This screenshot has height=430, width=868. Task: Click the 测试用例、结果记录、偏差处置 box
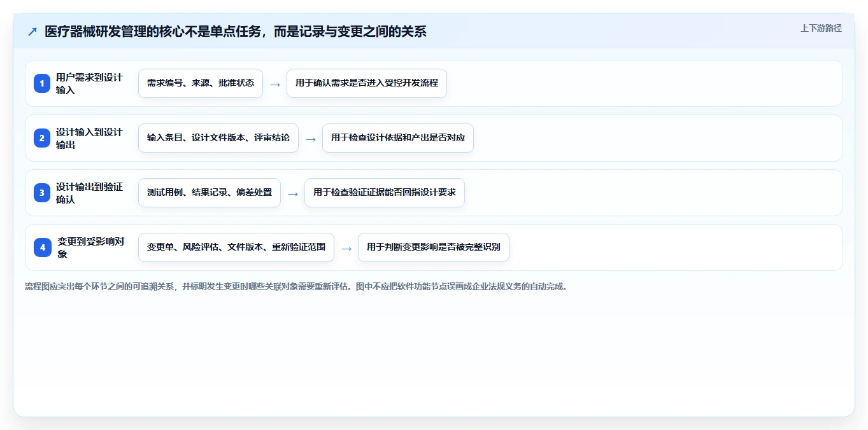click(210, 193)
